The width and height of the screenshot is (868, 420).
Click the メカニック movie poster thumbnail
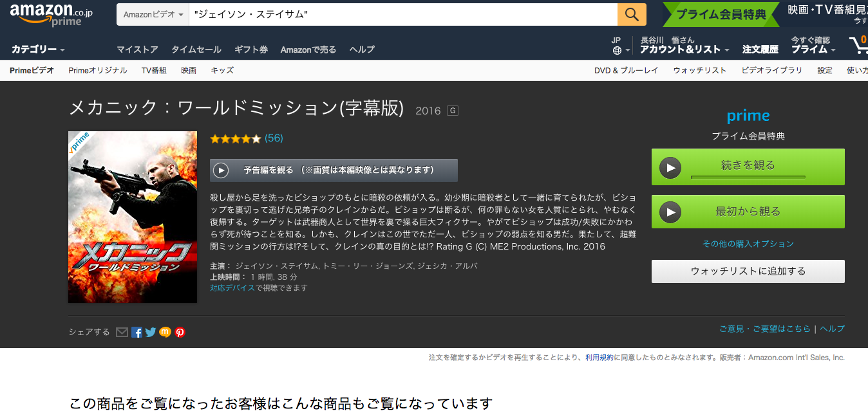133,217
